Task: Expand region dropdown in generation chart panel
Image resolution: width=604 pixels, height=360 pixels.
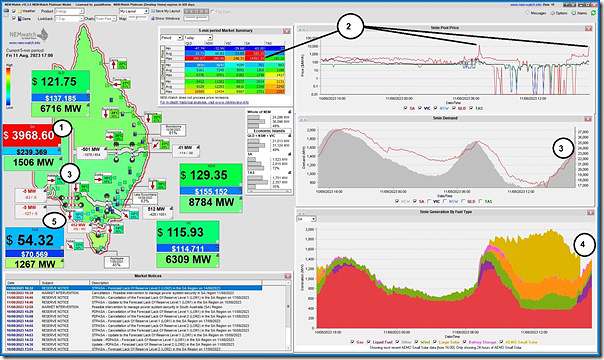Action: click(x=306, y=219)
